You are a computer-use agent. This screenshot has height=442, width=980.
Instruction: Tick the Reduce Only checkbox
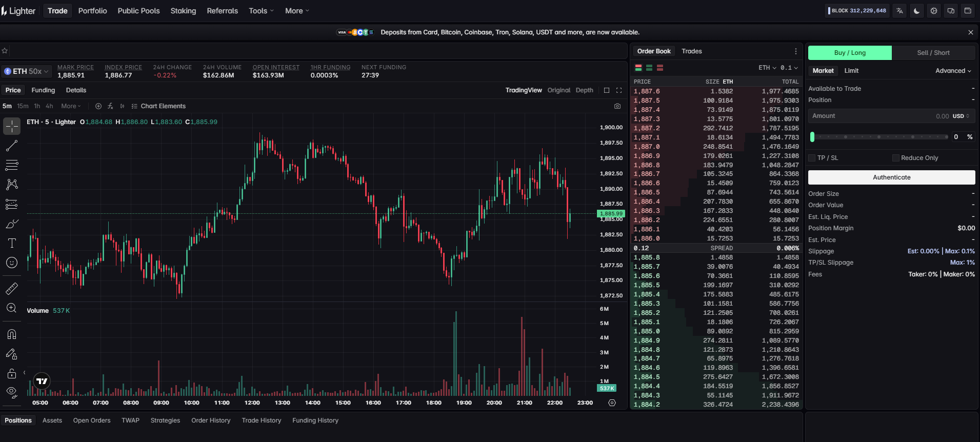point(895,158)
